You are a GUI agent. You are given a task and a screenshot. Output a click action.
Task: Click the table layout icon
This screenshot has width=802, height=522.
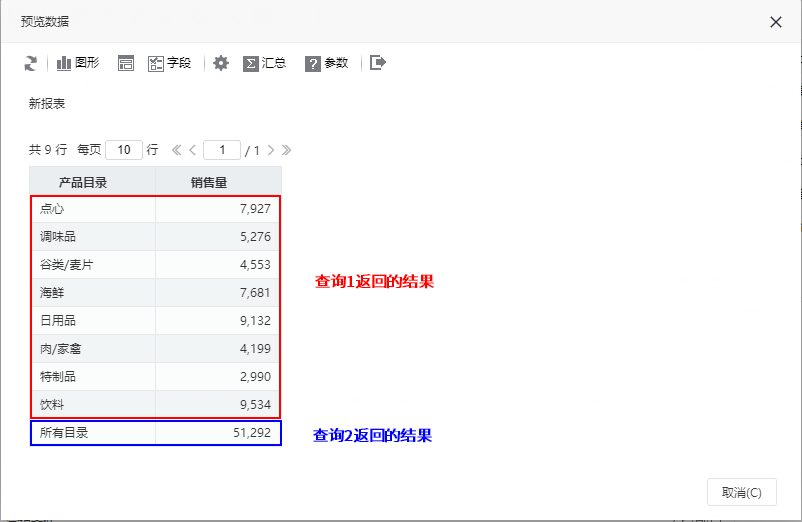(x=126, y=63)
